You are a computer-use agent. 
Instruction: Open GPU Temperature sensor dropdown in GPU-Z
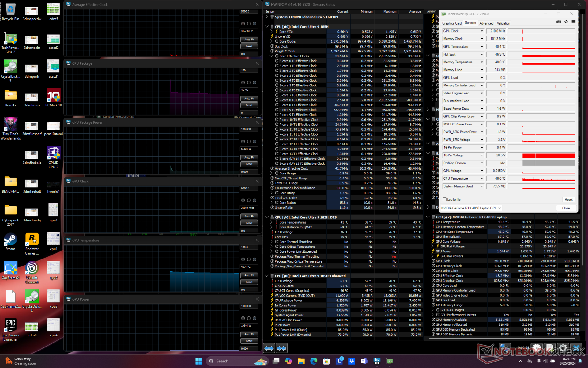(482, 47)
